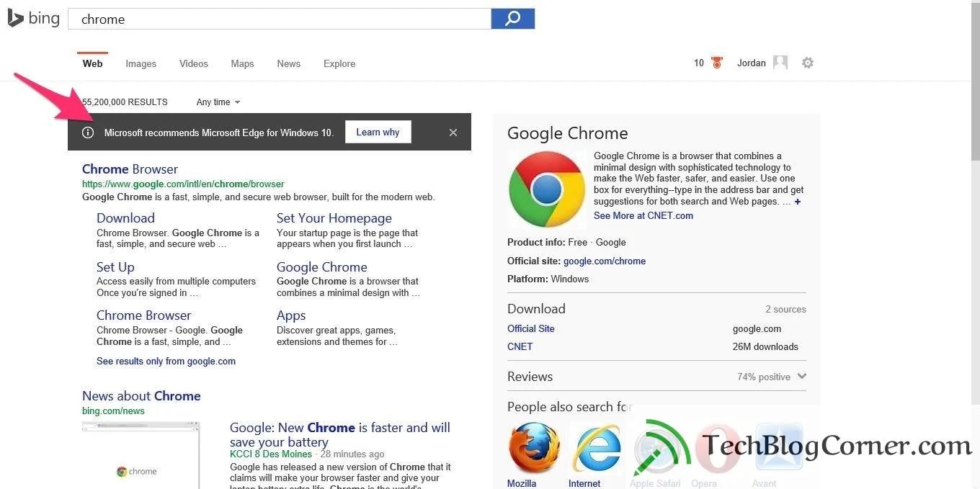Image resolution: width=980 pixels, height=489 pixels.
Task: Select the Internet Explorer icon
Action: point(596,448)
